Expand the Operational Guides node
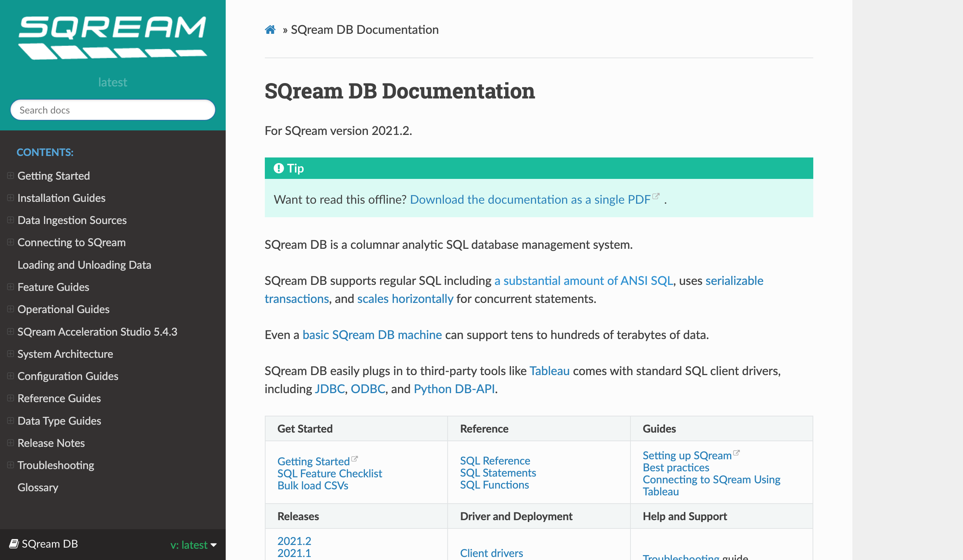This screenshot has height=560, width=963. (x=11, y=309)
